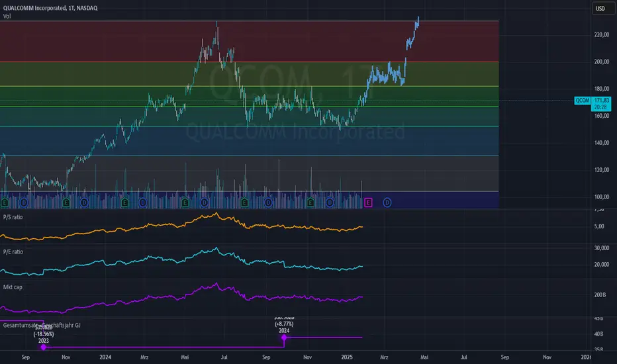Select the Vol indicator legend
Viewport: 617px width, 364px height.
[x=7, y=16]
